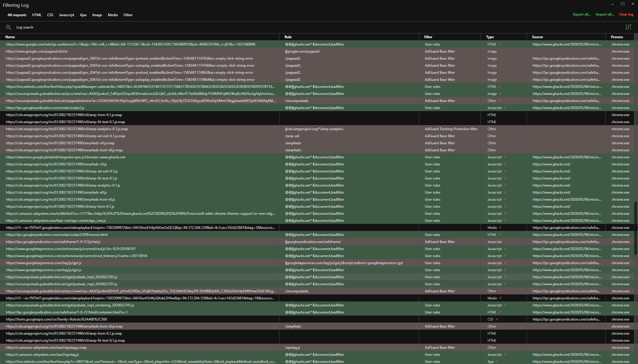Select the All requests tab

point(17,15)
